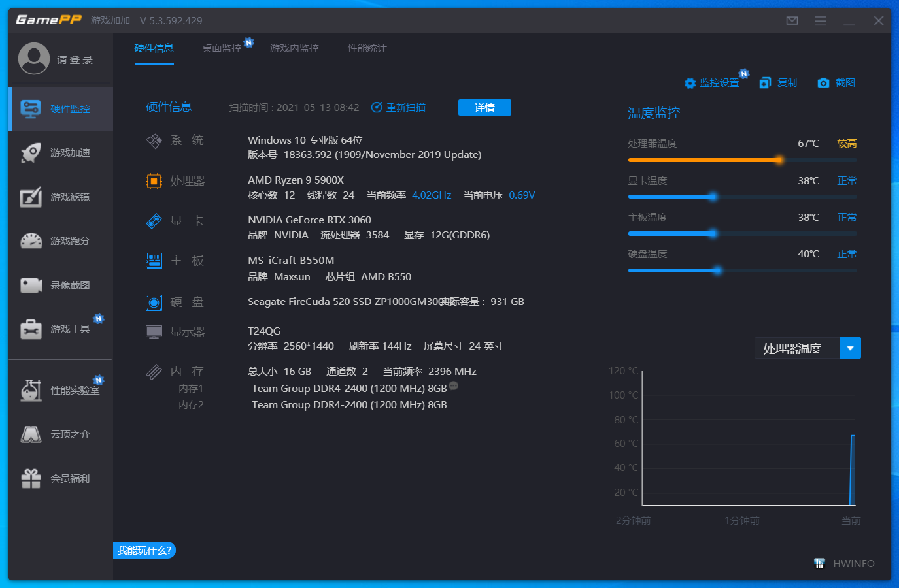Image resolution: width=899 pixels, height=588 pixels.
Task: Click the 系统 Windows icon in hardware list
Action: [x=154, y=140]
